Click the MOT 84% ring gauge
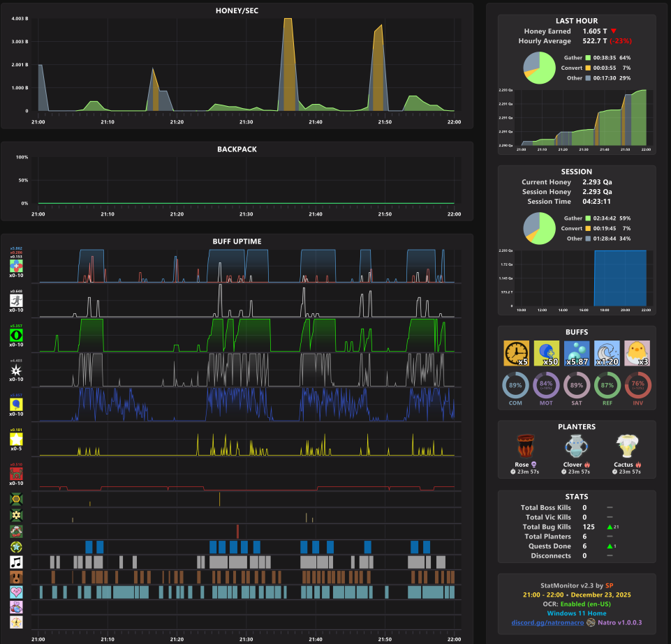 click(x=546, y=385)
